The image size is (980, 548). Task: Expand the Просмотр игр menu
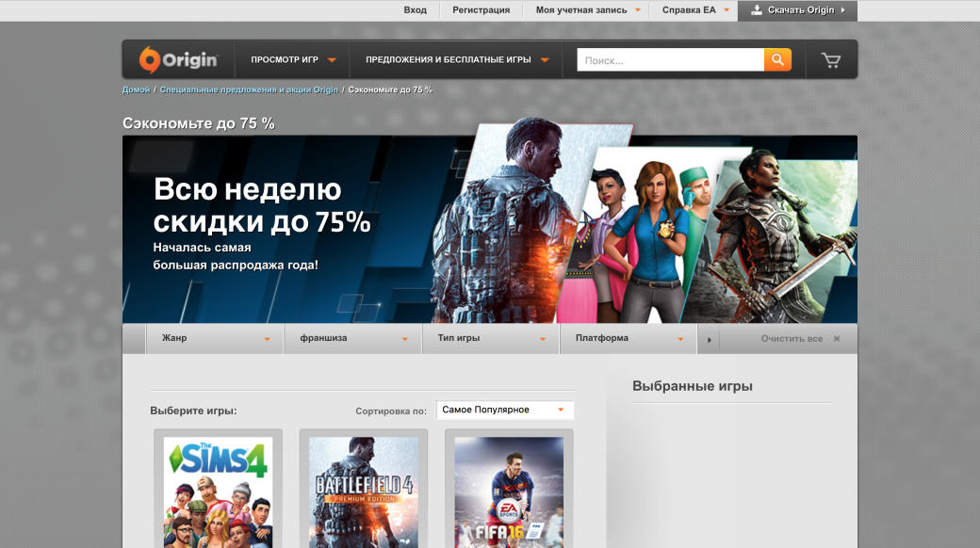(x=293, y=60)
